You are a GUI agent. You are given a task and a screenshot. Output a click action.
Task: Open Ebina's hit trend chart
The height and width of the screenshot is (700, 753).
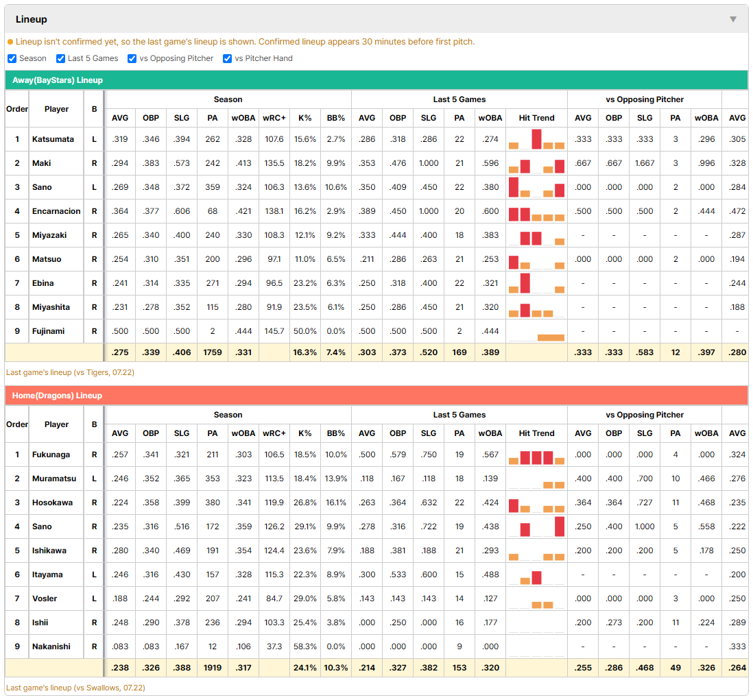click(x=536, y=283)
